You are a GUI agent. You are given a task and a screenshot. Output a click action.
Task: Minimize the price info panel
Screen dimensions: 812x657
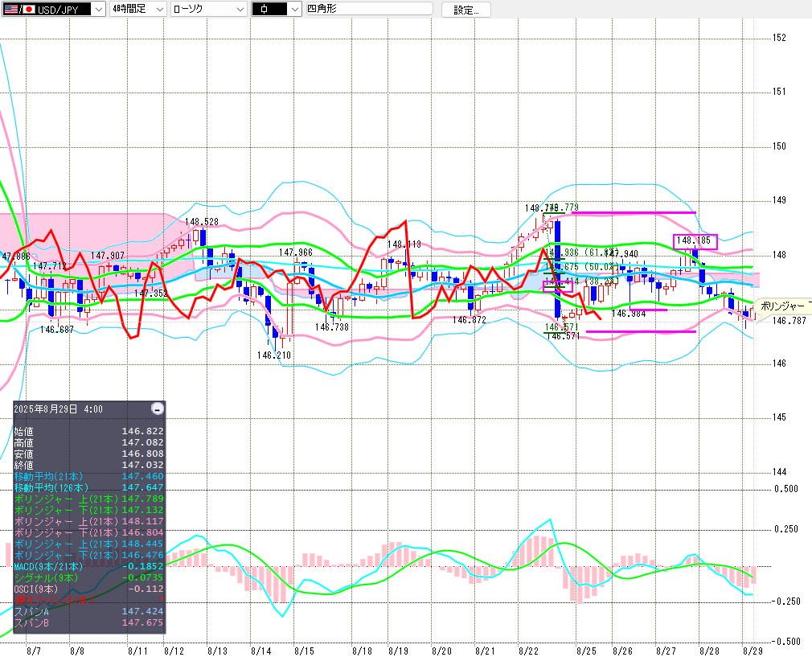click(x=158, y=409)
